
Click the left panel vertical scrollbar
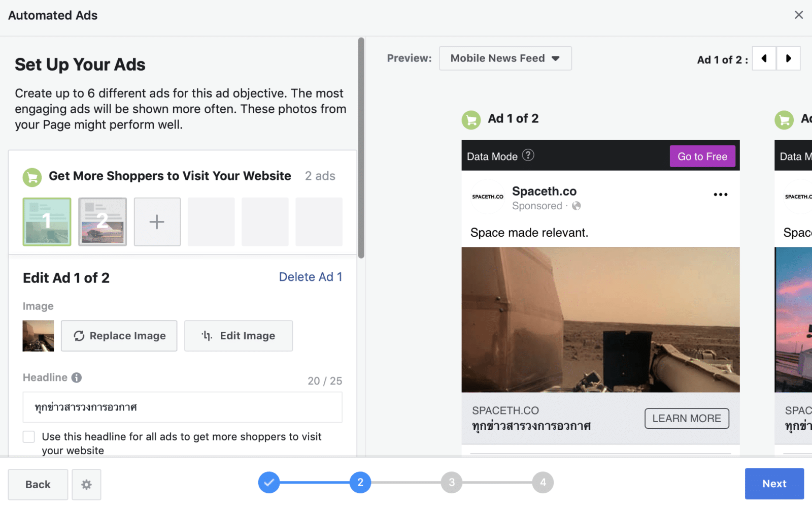[x=361, y=147]
